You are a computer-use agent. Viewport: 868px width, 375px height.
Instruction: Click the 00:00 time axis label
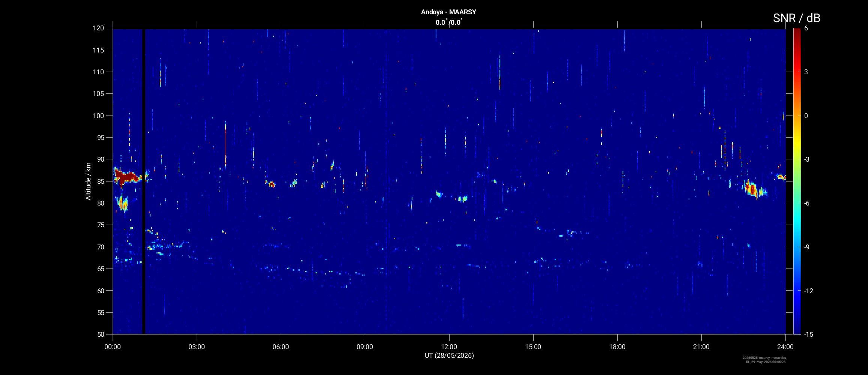[113, 346]
